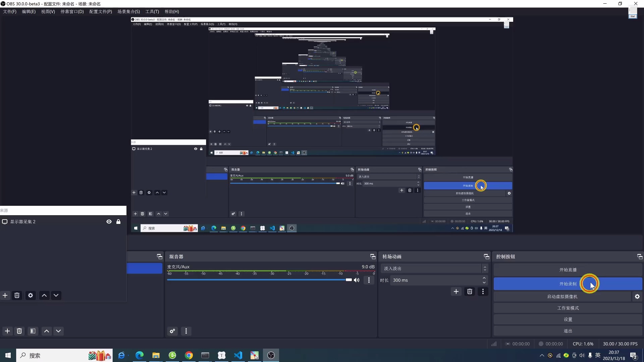Open source properties gear icon
Screen dimensions: 644x362
pos(31,295)
